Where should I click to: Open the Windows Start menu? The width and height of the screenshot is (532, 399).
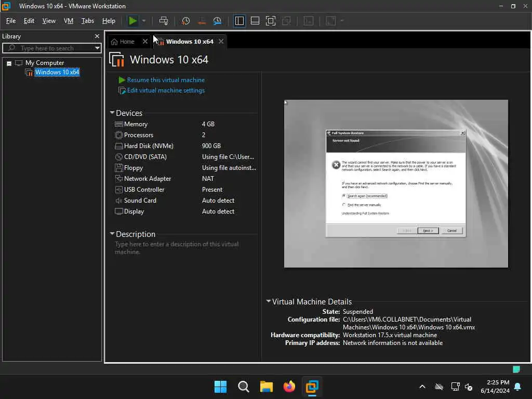(x=220, y=387)
